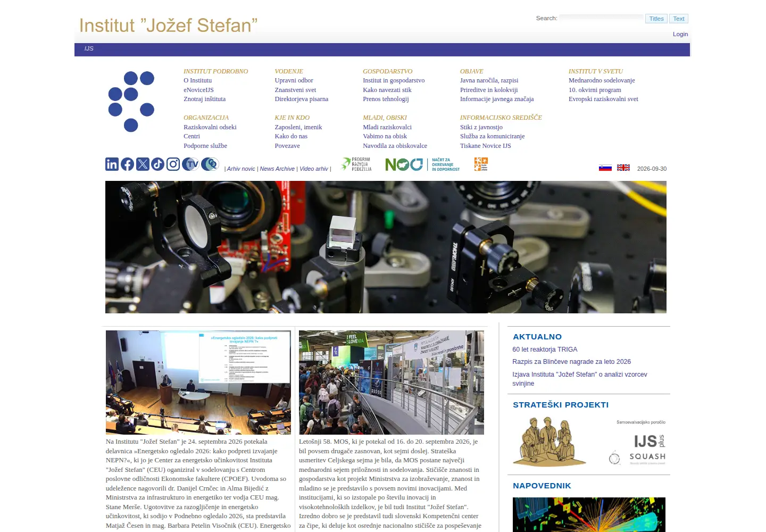Viewport: 766px width, 532px height.
Task: Open the TV video channel icon
Action: (x=190, y=164)
